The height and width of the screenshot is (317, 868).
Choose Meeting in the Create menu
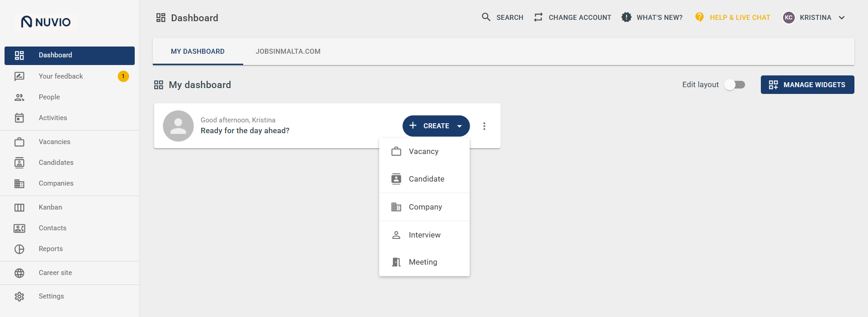425,262
